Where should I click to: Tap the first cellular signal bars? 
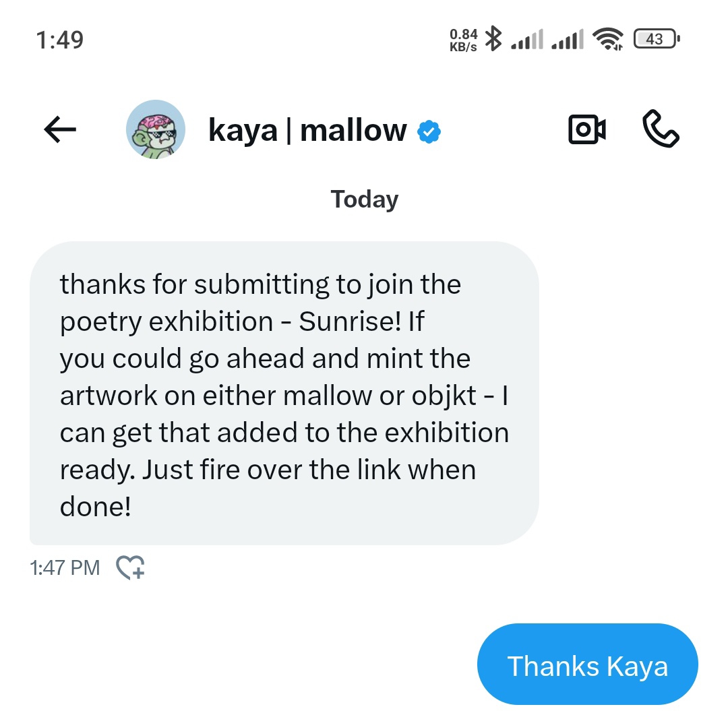tap(526, 40)
